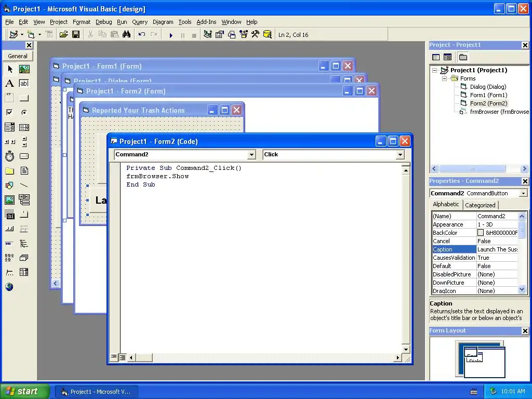532x399 pixels.
Task: Open the File menu
Action: tap(9, 22)
